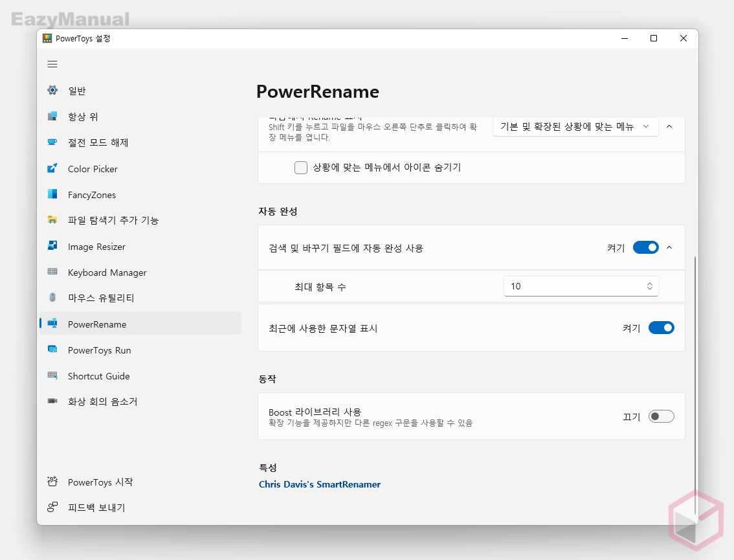This screenshot has width=734, height=560.
Task: Open Image Resizer settings
Action: click(140, 246)
